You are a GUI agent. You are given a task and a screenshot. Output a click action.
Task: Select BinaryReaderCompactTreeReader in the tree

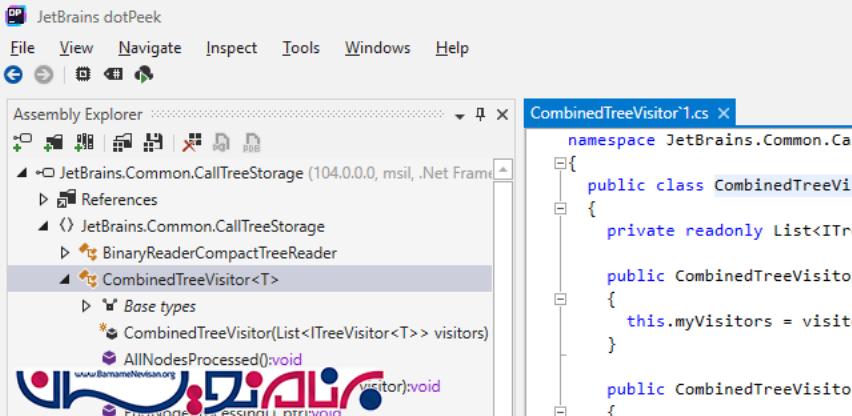(220, 253)
